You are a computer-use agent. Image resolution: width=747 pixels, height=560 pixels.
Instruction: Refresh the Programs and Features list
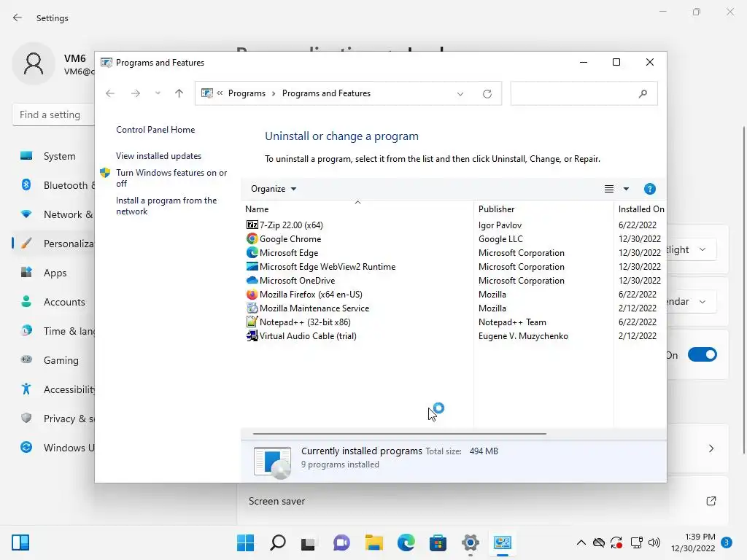(x=487, y=94)
